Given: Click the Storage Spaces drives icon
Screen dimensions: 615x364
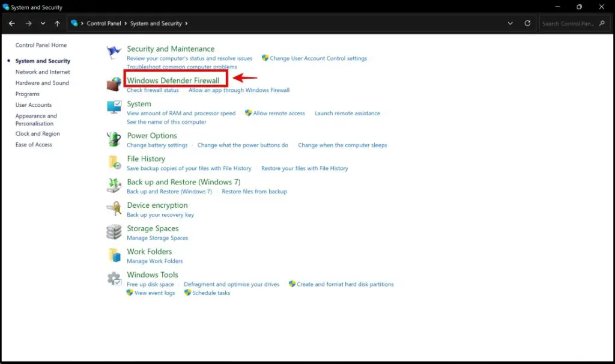Looking at the screenshot, I should [x=114, y=232].
